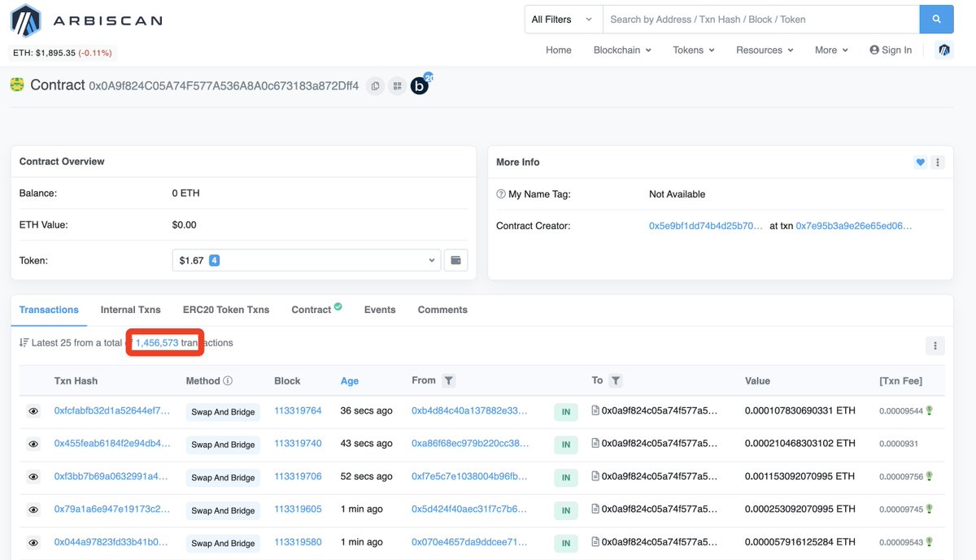Open sender address 0xf7e5c7e1038004b96fb... link
Viewport: 976px width, 560px height.
(470, 476)
